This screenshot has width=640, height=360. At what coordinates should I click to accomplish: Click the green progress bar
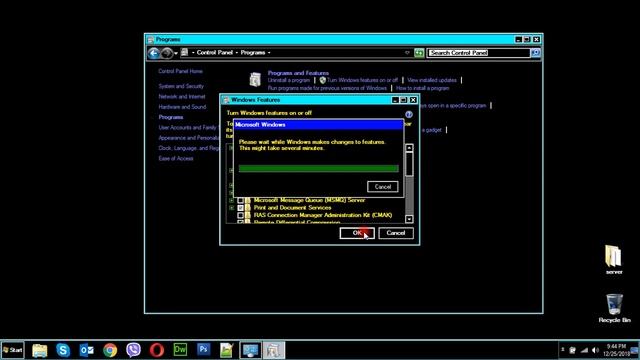click(x=318, y=168)
